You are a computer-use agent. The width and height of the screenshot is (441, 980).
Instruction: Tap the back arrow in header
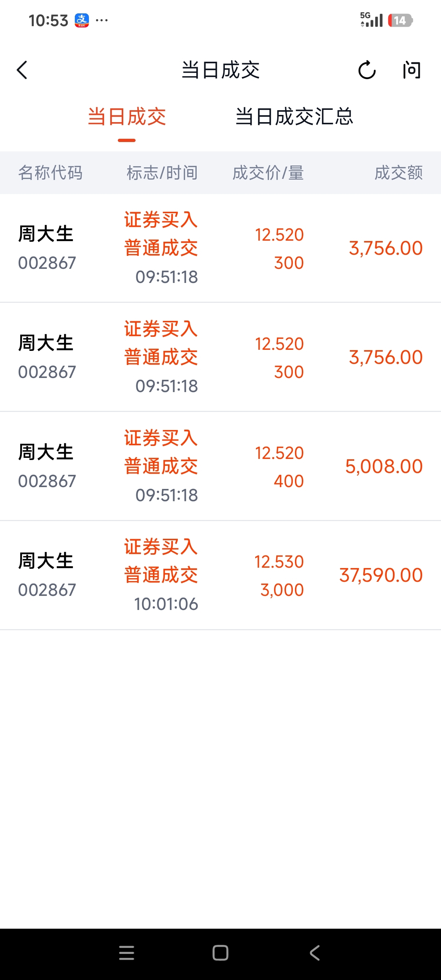click(22, 70)
